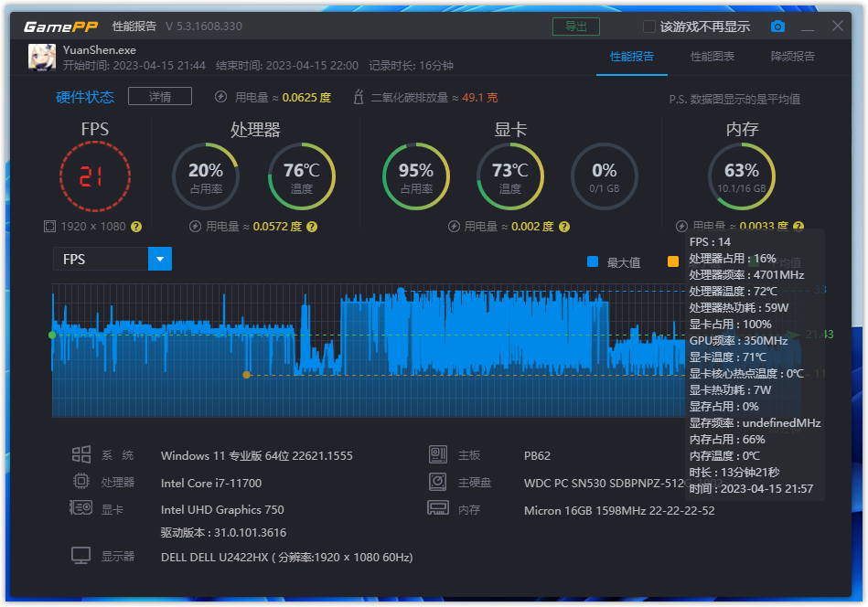
Task: Click the orange legend swatch
Action: [x=673, y=261]
